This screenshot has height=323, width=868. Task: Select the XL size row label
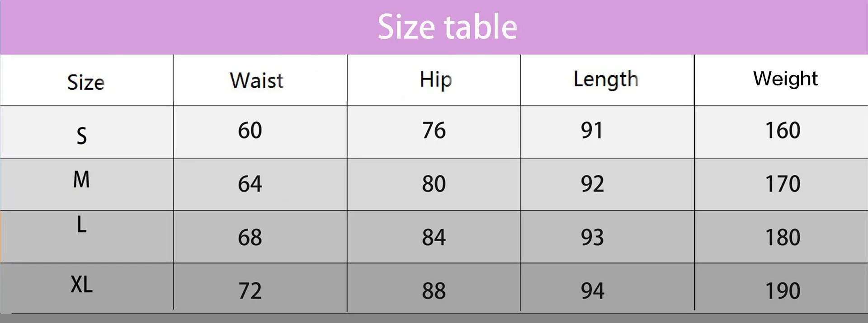[81, 285]
